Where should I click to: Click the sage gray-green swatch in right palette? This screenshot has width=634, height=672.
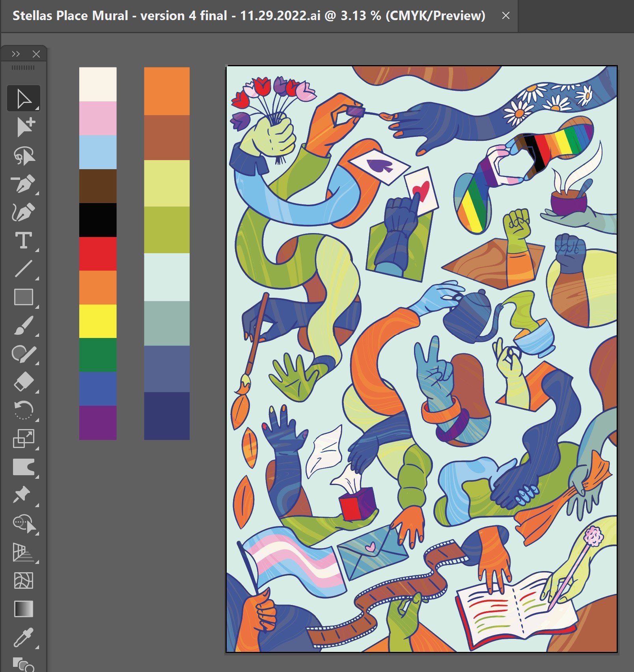coord(167,323)
